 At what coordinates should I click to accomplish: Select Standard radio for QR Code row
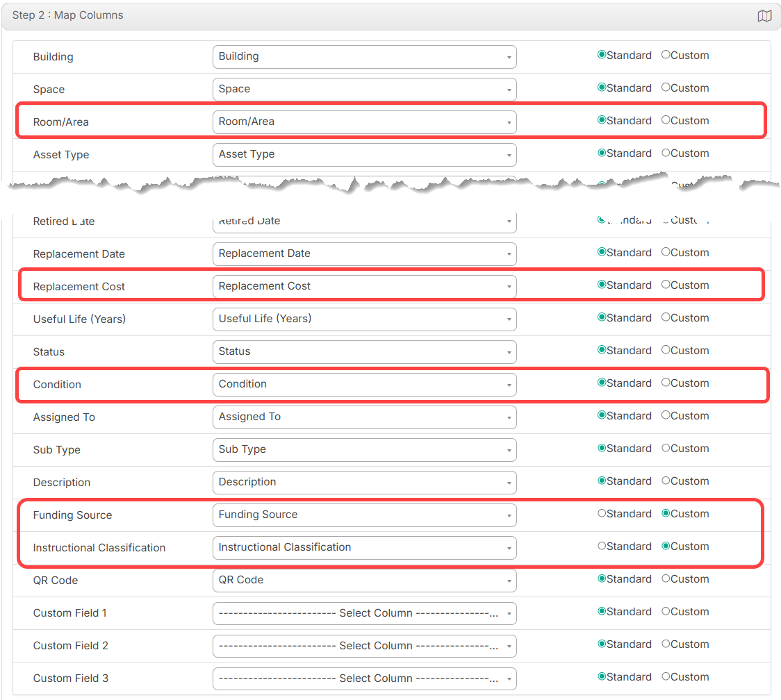click(602, 578)
